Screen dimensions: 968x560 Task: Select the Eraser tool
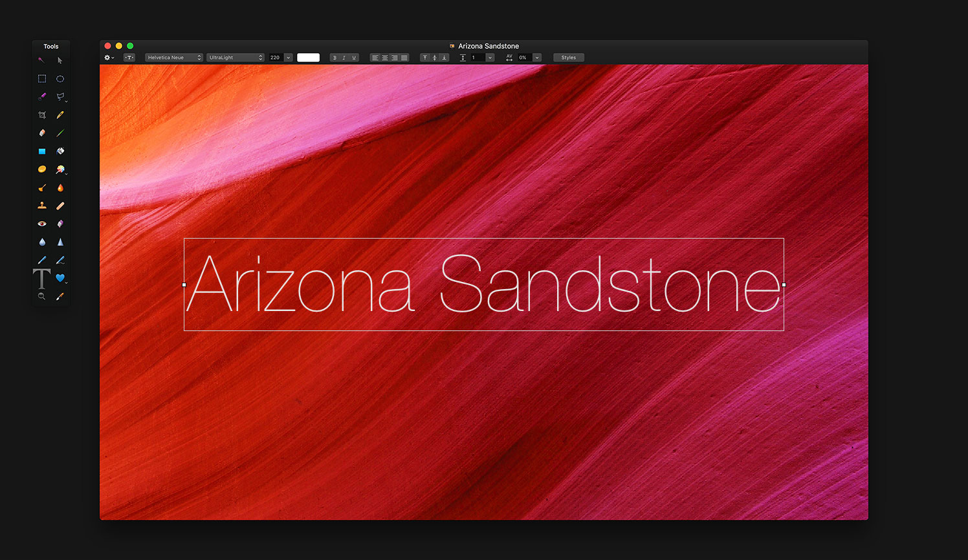pyautogui.click(x=41, y=133)
